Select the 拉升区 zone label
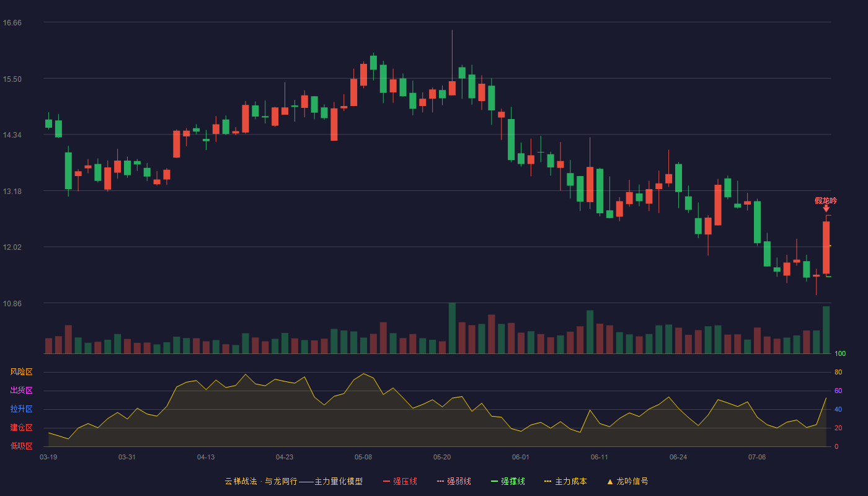 point(21,409)
